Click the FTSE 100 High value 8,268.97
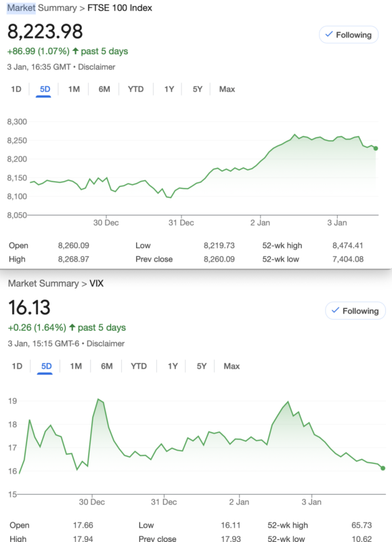392x542 pixels. [74, 259]
